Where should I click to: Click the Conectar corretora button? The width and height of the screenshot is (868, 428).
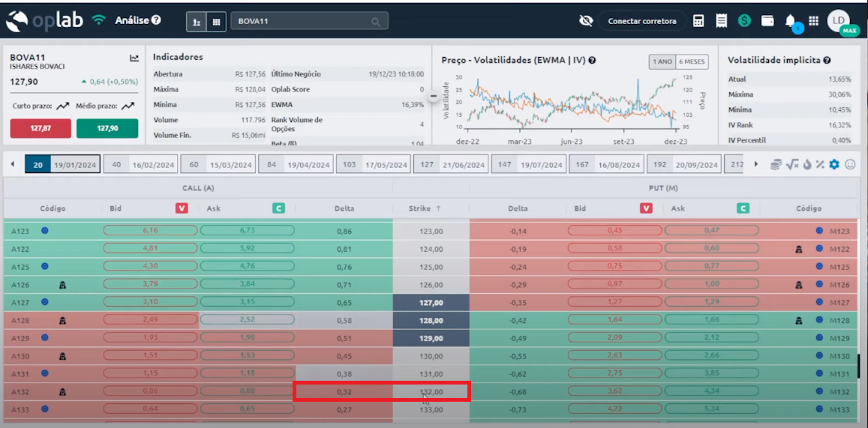(642, 21)
